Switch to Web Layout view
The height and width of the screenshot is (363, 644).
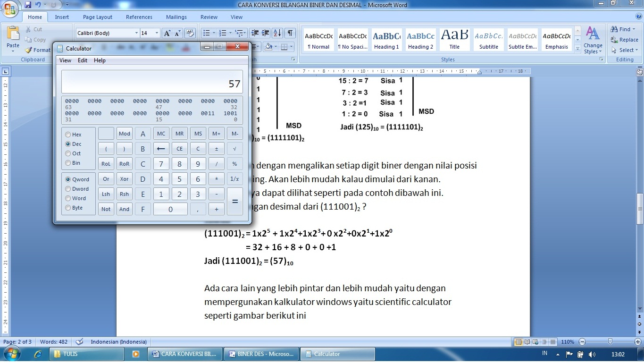click(536, 342)
